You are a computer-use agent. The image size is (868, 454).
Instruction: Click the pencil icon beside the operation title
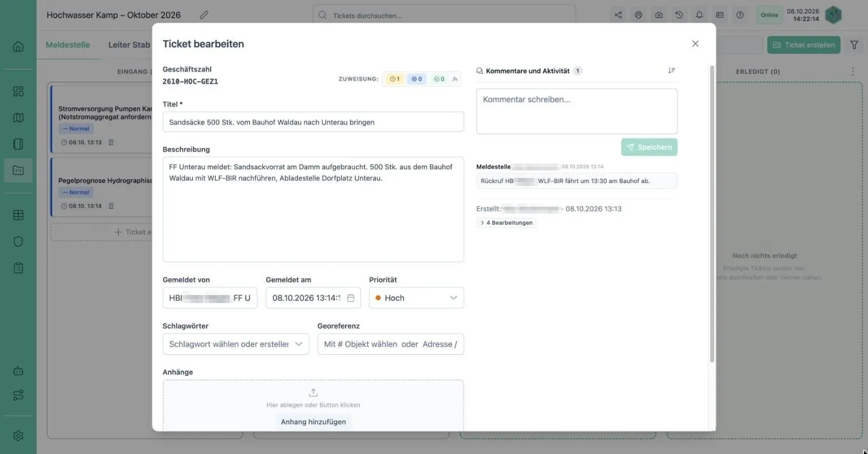(x=204, y=15)
